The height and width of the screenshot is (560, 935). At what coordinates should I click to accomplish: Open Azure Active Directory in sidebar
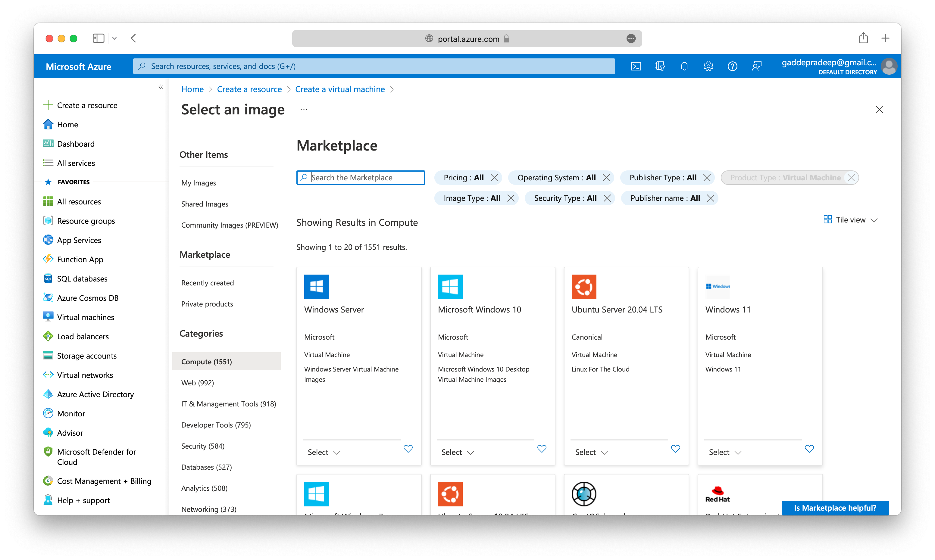click(x=95, y=394)
